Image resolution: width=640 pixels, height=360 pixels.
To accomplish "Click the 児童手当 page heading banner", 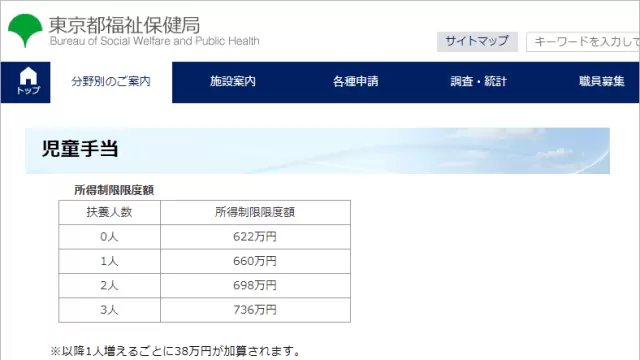I will (x=318, y=151).
